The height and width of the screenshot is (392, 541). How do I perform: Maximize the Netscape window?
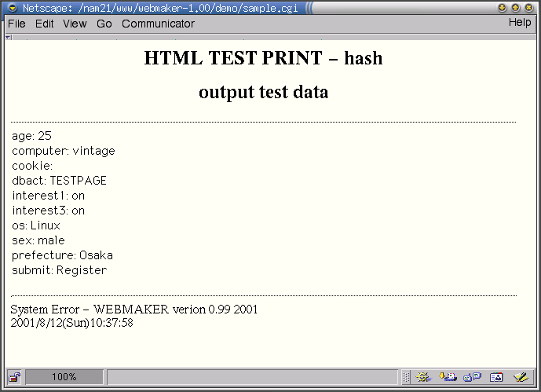516,7
